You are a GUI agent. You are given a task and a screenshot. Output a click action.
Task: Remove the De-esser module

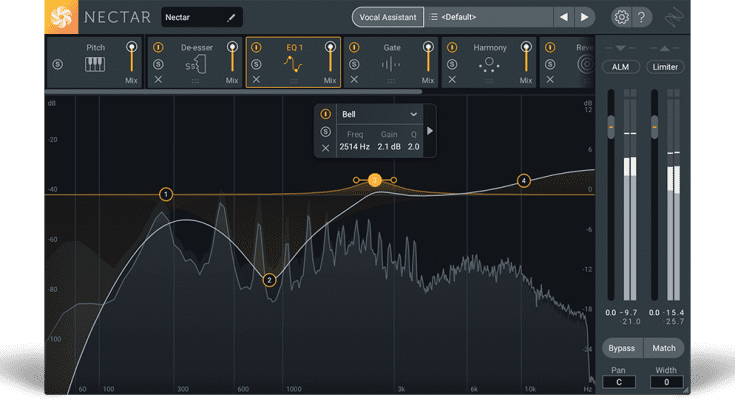(158, 79)
